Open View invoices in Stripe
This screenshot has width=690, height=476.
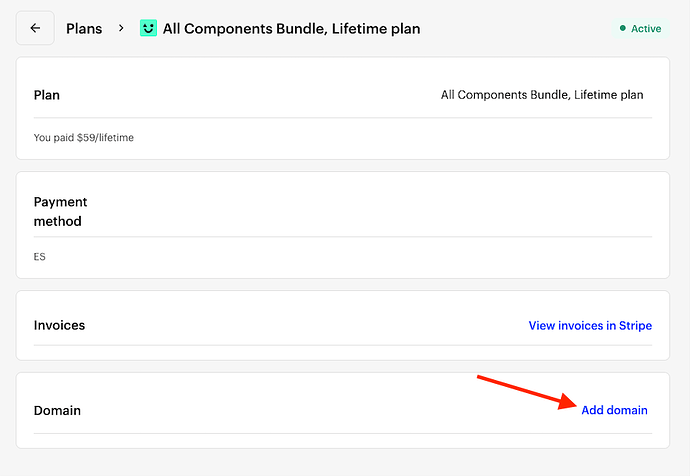(590, 325)
